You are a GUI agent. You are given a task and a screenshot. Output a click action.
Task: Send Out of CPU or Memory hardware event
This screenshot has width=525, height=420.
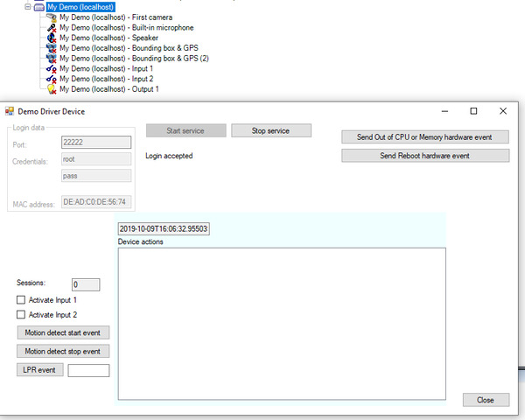coord(424,137)
